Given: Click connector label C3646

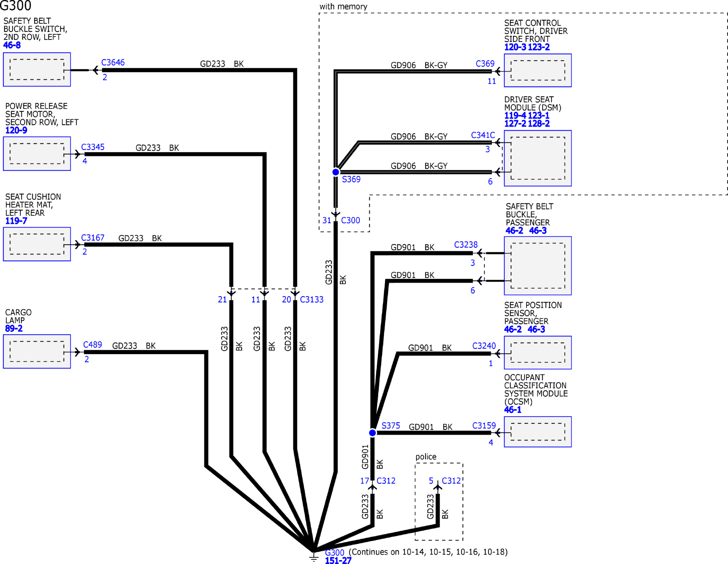Looking at the screenshot, I should point(113,63).
